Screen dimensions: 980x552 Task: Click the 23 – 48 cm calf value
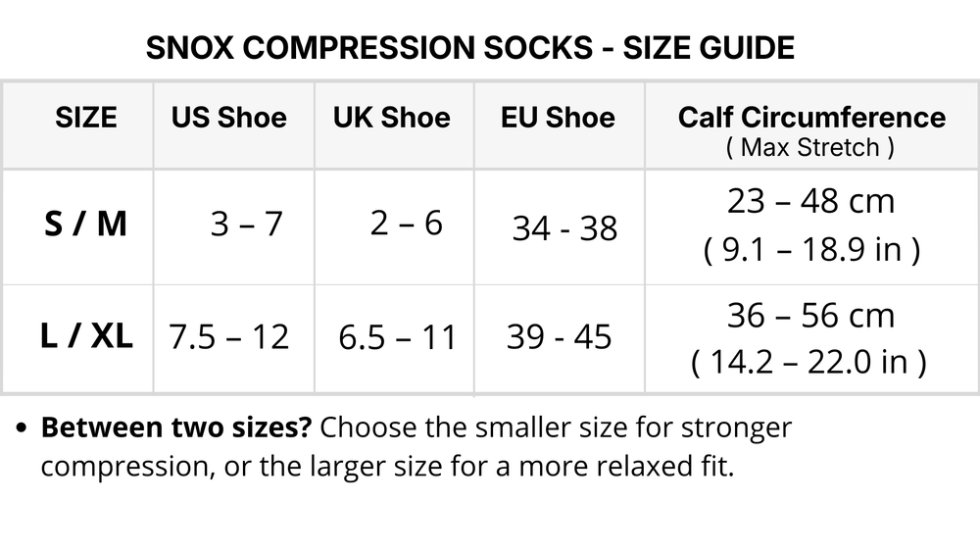point(810,201)
